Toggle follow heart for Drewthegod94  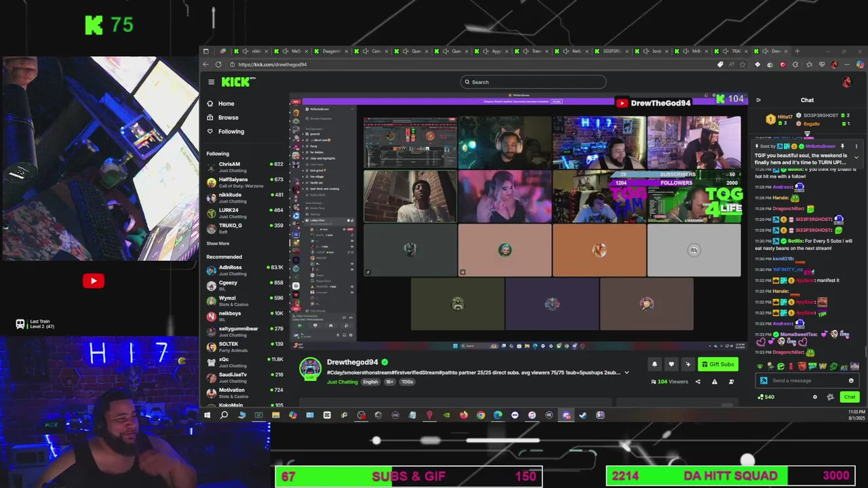(x=671, y=364)
